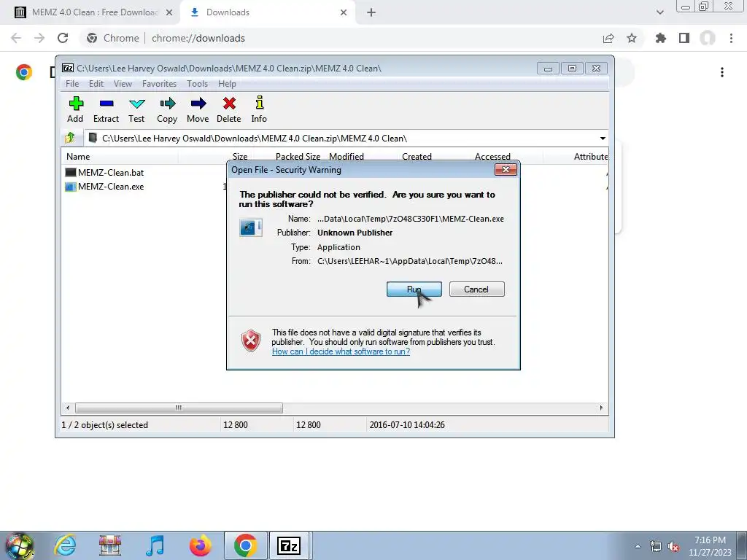Launch Internet Explorer from taskbar

[65, 545]
